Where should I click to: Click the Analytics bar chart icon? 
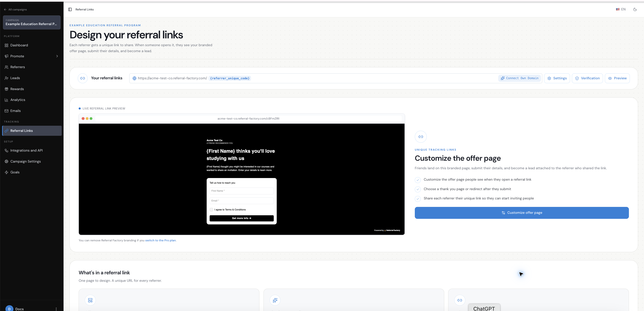(7, 100)
